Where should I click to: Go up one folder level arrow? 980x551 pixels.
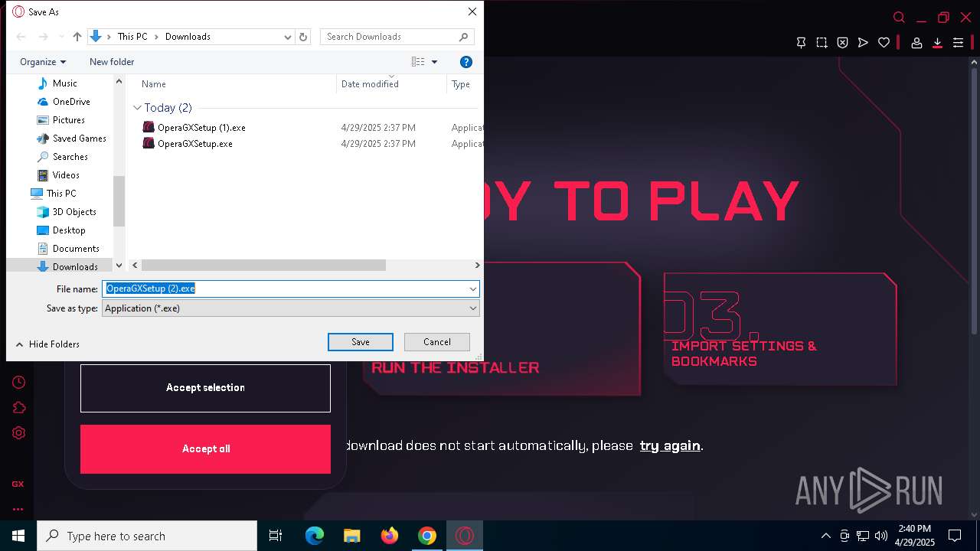point(77,37)
